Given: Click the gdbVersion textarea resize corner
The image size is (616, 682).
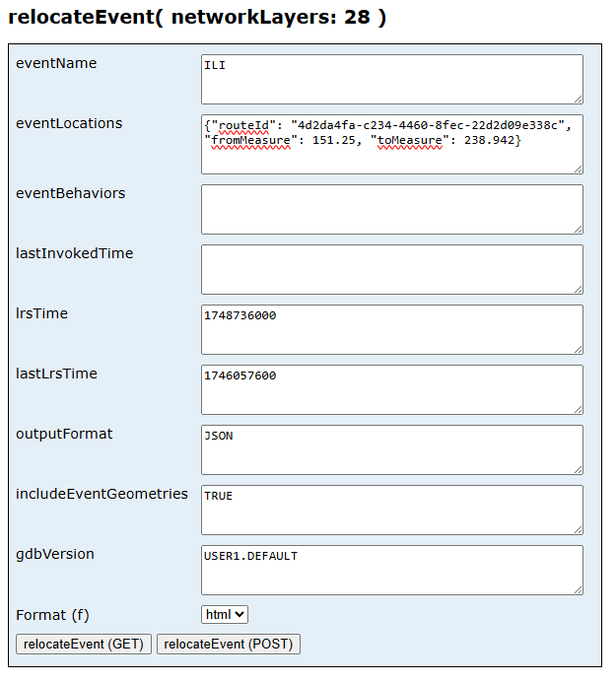Looking at the screenshot, I should pos(578,589).
